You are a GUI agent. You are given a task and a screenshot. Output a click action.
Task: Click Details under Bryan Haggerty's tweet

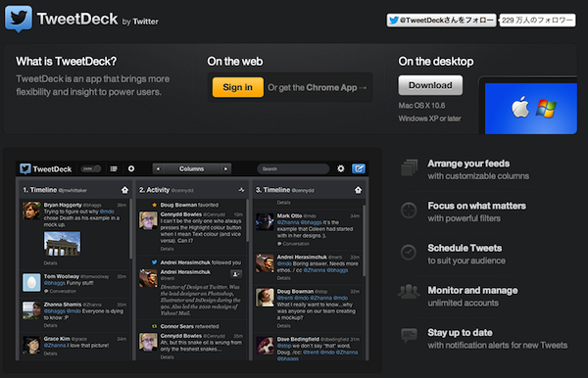click(x=51, y=263)
